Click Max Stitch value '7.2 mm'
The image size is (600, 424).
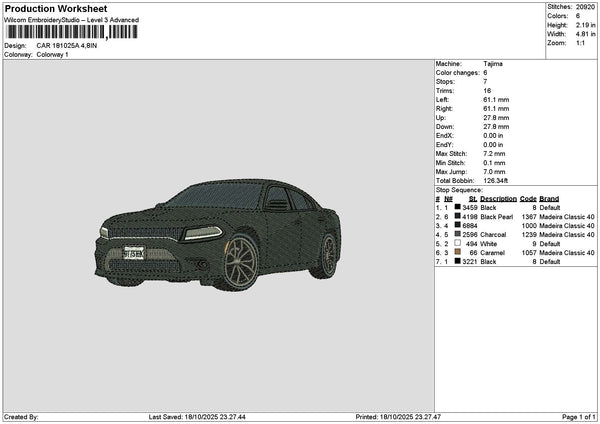(494, 154)
